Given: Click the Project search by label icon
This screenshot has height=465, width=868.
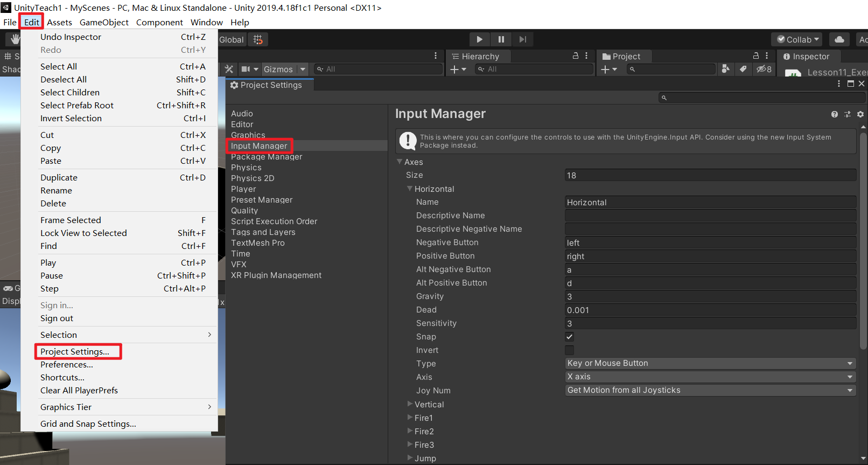Looking at the screenshot, I should [743, 68].
